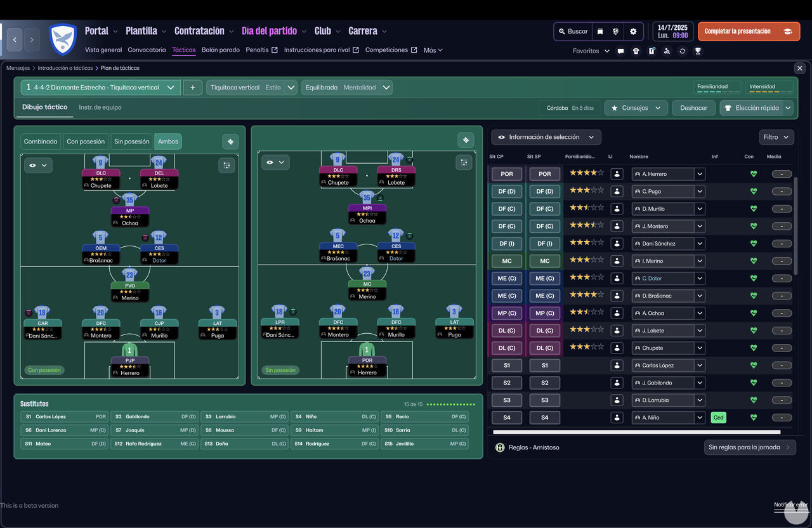
Task: Open the Plantilla menu
Action: [145, 31]
